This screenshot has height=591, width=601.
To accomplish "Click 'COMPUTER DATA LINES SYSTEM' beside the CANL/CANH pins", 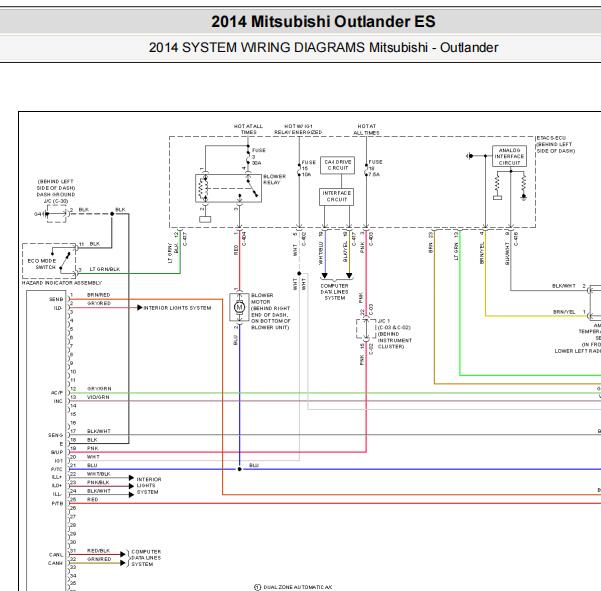I will [146, 558].
